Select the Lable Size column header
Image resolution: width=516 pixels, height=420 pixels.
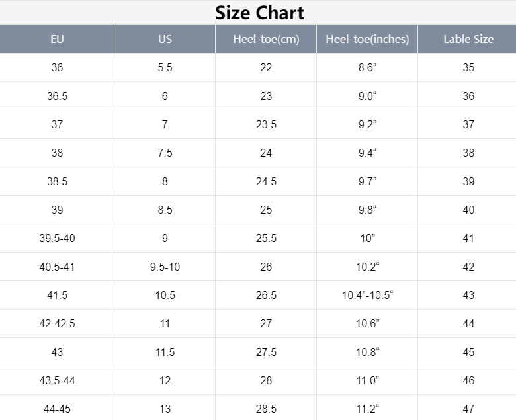(x=468, y=39)
